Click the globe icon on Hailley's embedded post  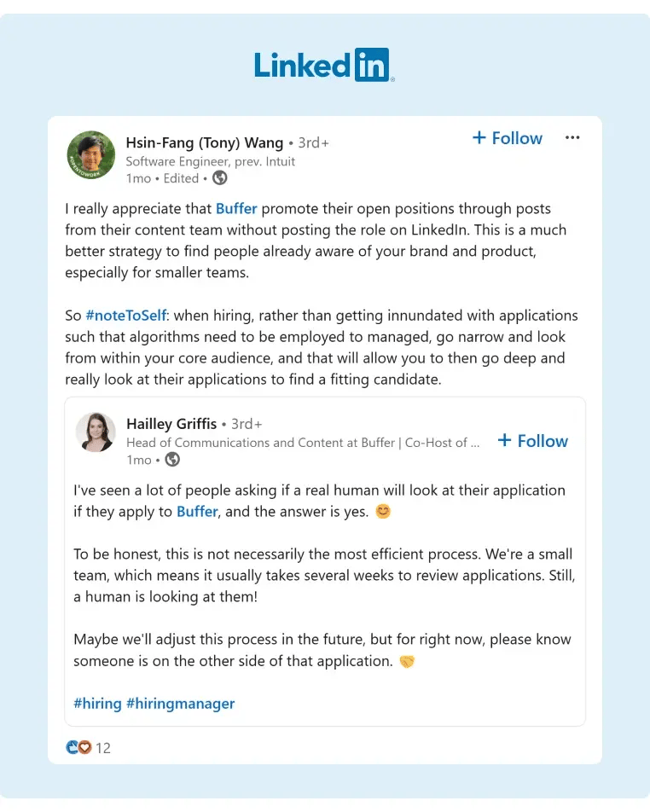171,460
